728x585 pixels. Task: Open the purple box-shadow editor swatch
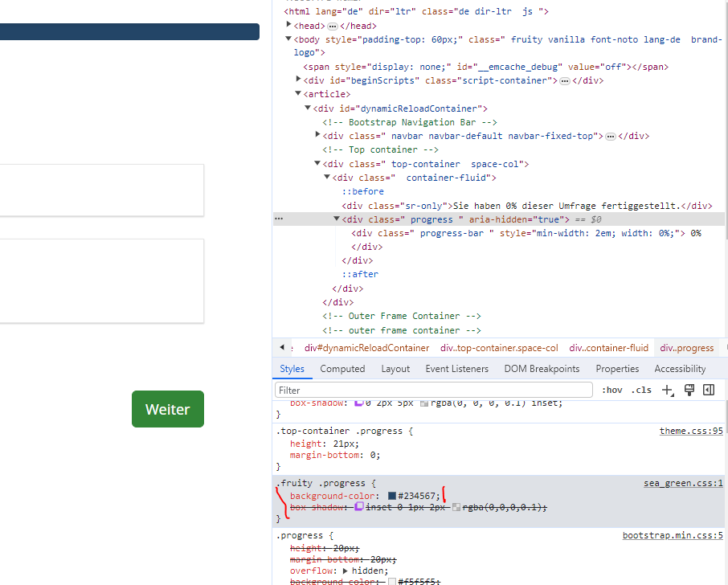point(359,507)
